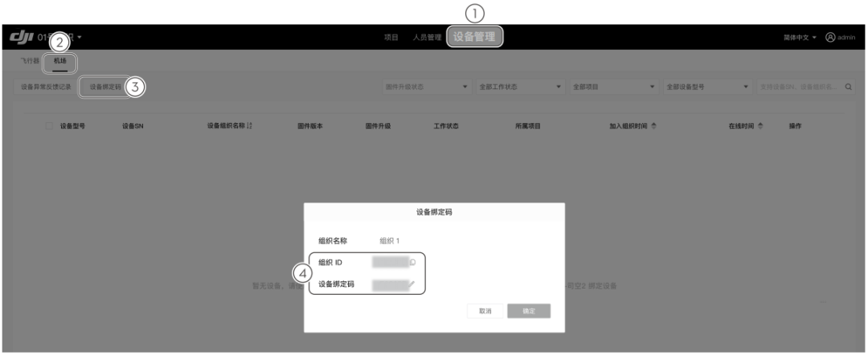Click the 工作状态 column header

pyautogui.click(x=445, y=126)
